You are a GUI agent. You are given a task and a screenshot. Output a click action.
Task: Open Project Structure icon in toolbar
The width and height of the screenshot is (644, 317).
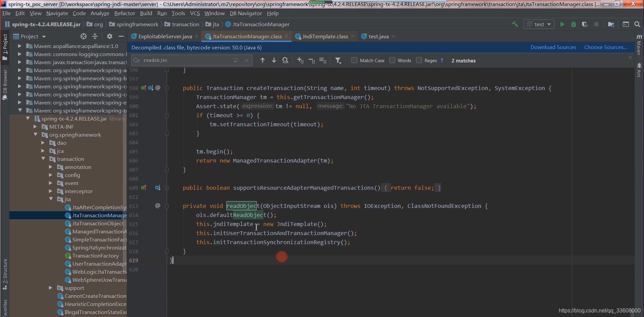pyautogui.click(x=611, y=24)
